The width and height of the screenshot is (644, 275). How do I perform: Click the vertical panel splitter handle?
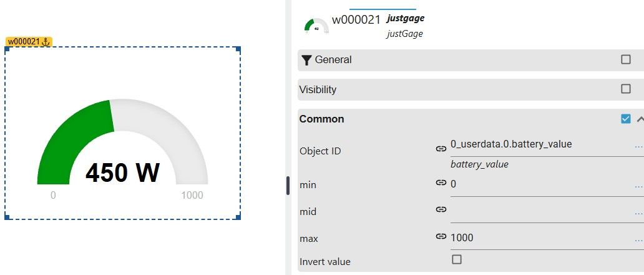pos(288,186)
